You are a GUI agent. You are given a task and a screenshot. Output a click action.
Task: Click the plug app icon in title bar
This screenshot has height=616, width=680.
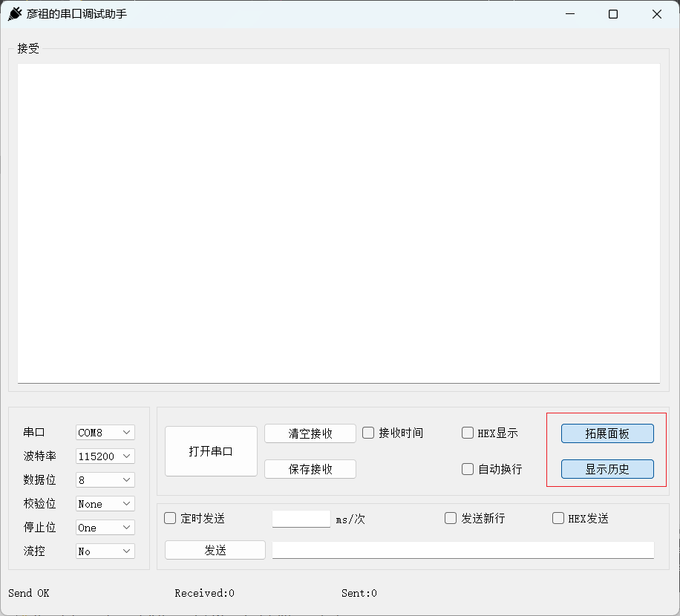click(x=15, y=14)
